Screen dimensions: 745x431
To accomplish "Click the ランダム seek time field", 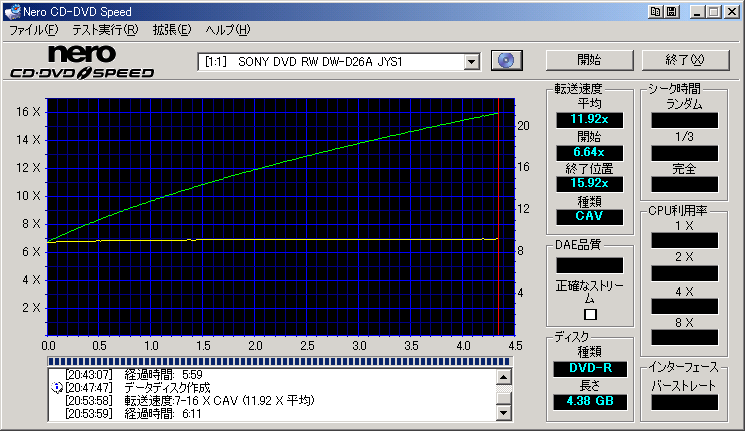I will point(684,120).
